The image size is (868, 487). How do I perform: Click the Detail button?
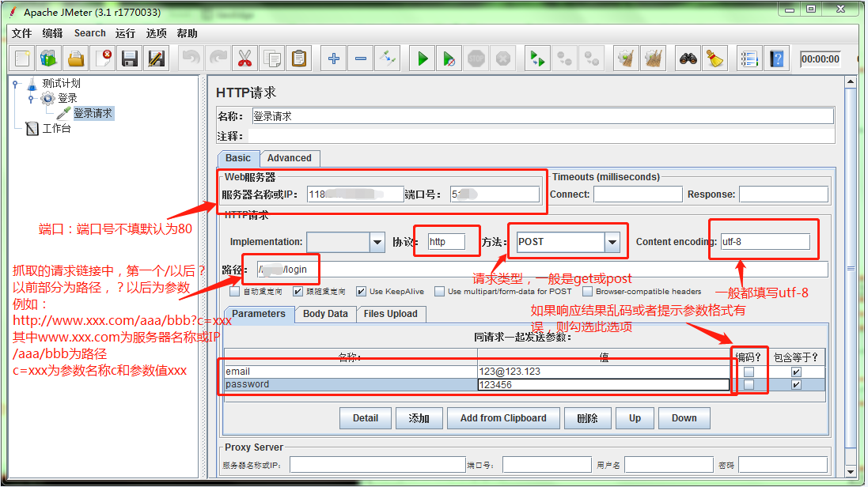point(366,418)
